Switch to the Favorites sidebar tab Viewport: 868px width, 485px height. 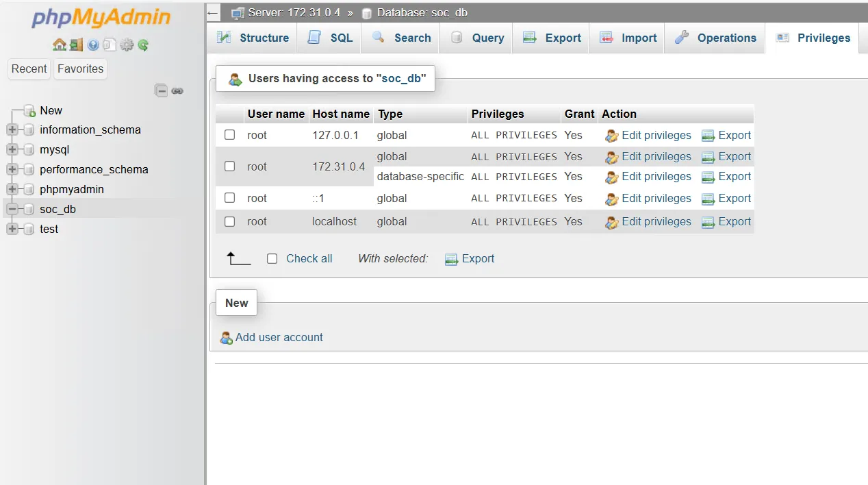click(80, 69)
